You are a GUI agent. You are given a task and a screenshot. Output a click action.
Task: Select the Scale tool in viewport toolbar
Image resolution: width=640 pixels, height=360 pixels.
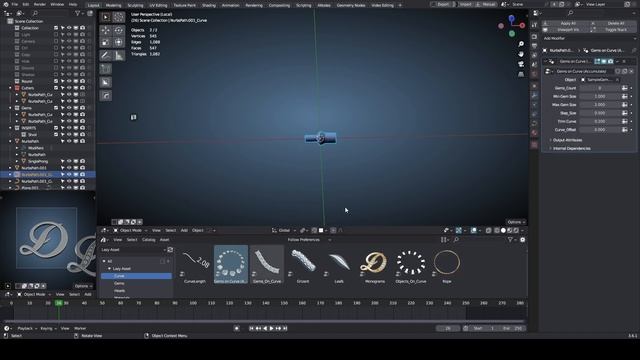pos(106,42)
